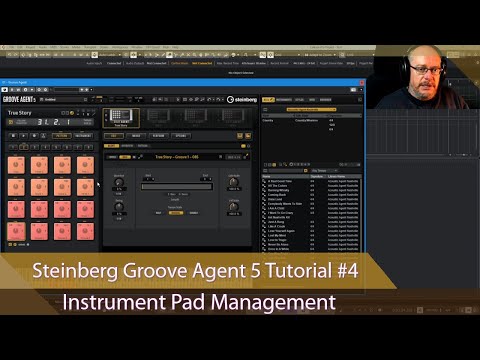The width and height of the screenshot is (480, 360).
Task: Click the Start value field
Action: pyautogui.click(x=149, y=179)
